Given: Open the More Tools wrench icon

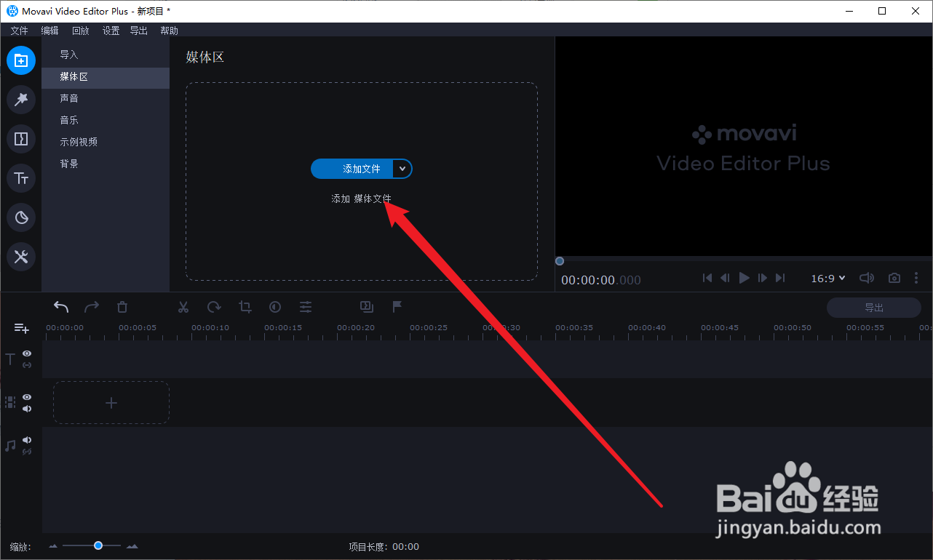Looking at the screenshot, I should point(21,257).
